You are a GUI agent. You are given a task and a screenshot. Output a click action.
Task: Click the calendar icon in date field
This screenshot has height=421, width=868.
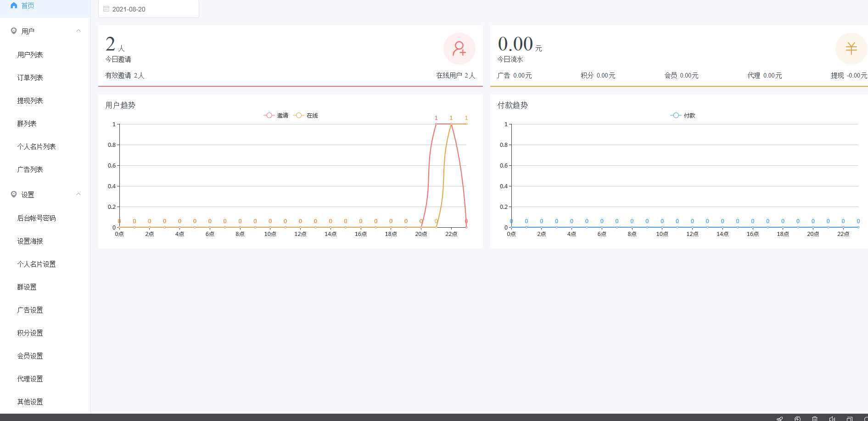coord(106,9)
